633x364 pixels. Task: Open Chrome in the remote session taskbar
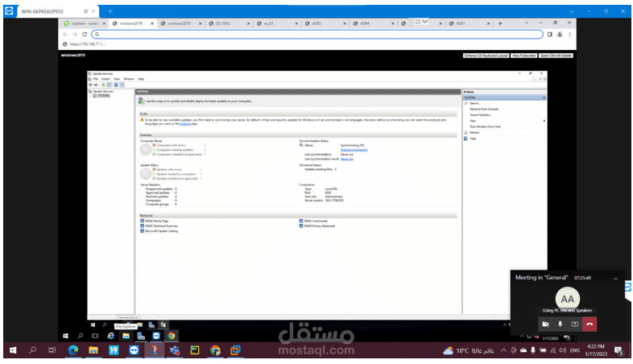tap(172, 336)
